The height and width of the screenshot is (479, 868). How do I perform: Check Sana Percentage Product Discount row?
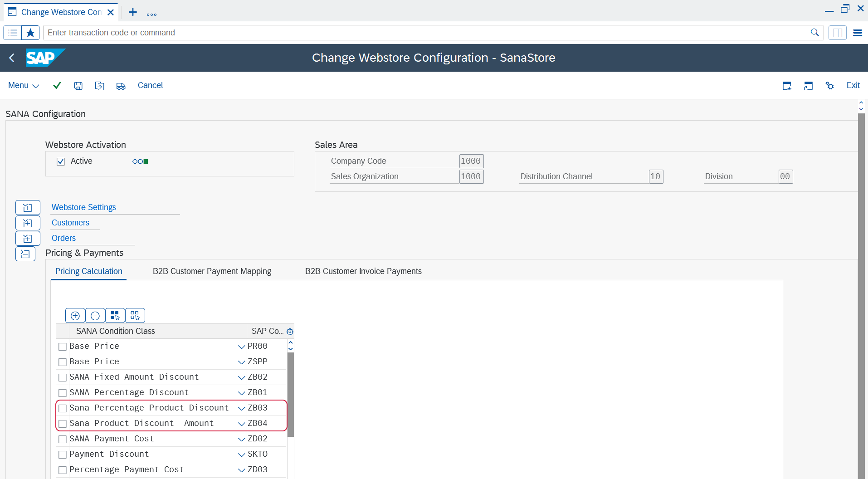[63, 408]
